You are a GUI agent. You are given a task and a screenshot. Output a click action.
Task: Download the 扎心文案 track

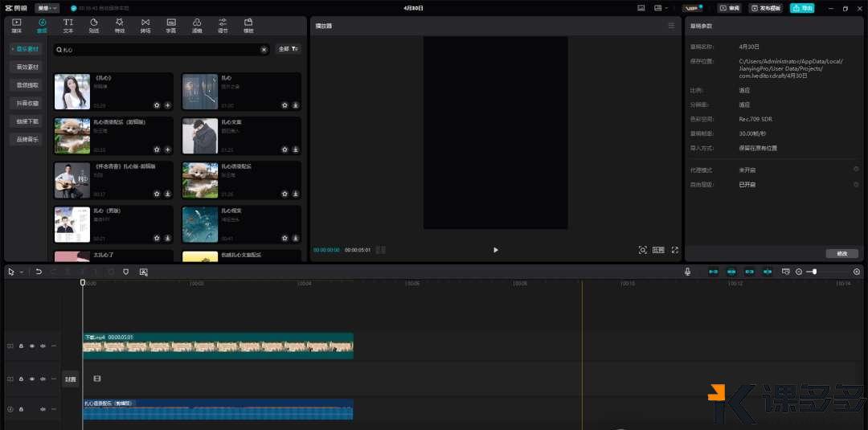(296, 149)
